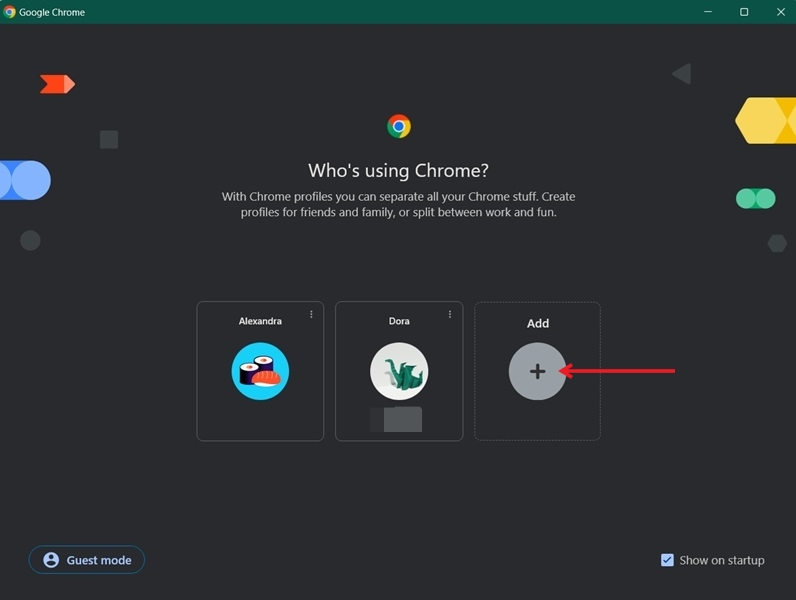
Task: Maximize the Google Chrome window
Action: [x=744, y=12]
